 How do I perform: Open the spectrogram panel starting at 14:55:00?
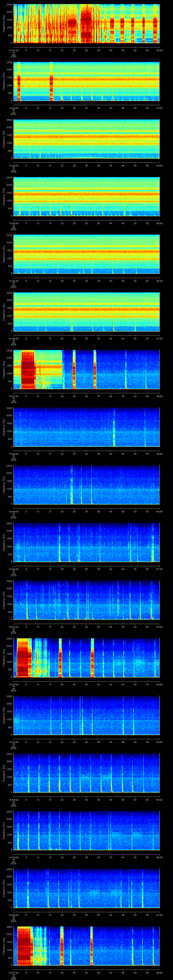pos(86,831)
